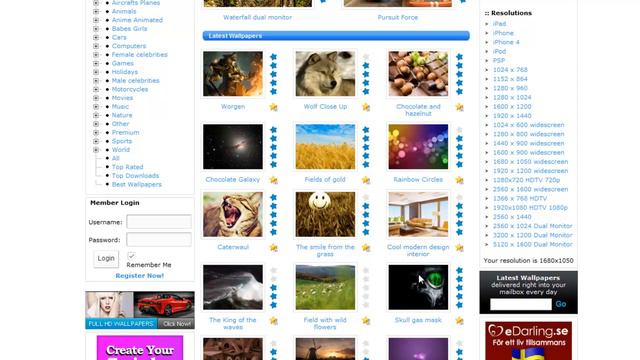Expand the Computers category tree node

[x=96, y=46]
